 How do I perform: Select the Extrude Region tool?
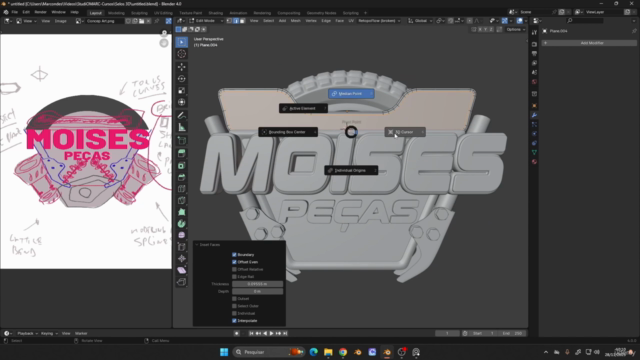point(182,153)
